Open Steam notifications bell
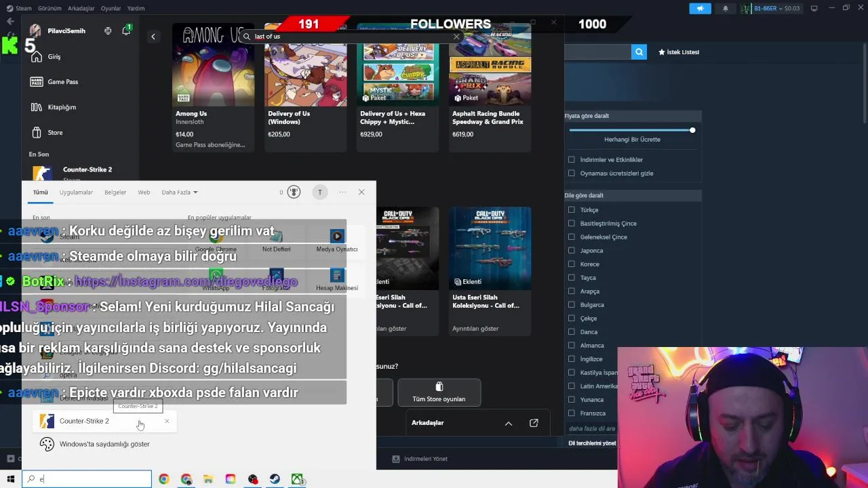 pos(725,8)
